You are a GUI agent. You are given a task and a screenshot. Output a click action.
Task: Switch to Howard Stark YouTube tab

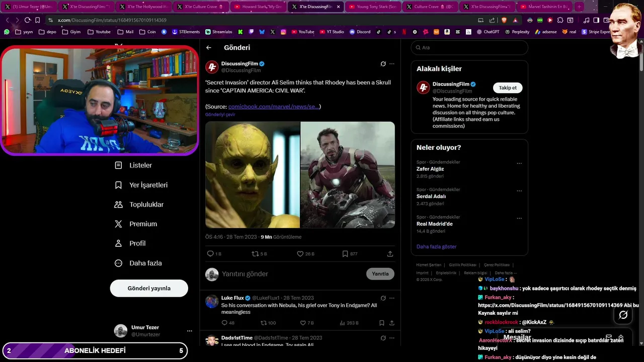pyautogui.click(x=258, y=7)
